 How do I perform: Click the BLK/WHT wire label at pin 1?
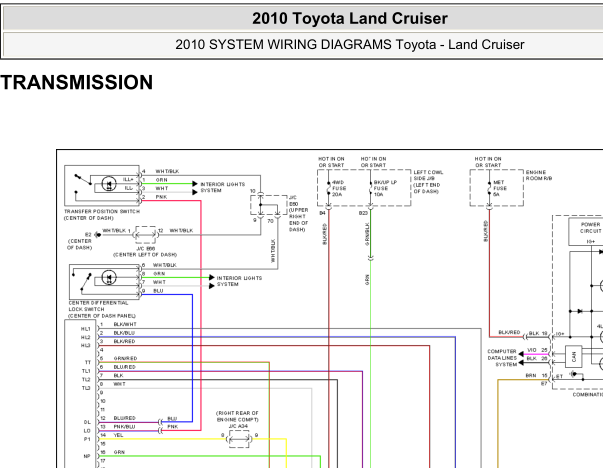click(125, 325)
